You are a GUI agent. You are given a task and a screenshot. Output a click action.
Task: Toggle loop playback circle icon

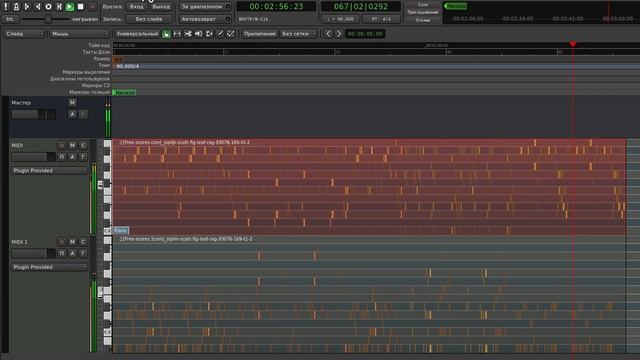48,7
